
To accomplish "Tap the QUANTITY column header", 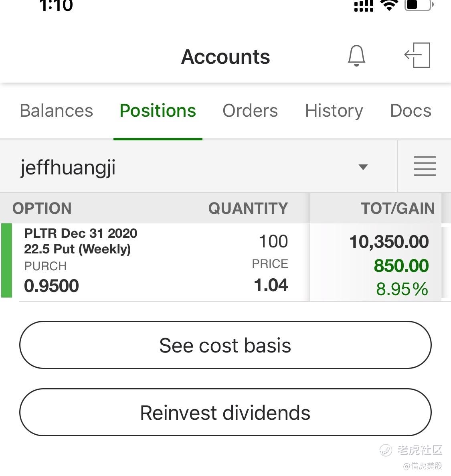I will pos(248,209).
